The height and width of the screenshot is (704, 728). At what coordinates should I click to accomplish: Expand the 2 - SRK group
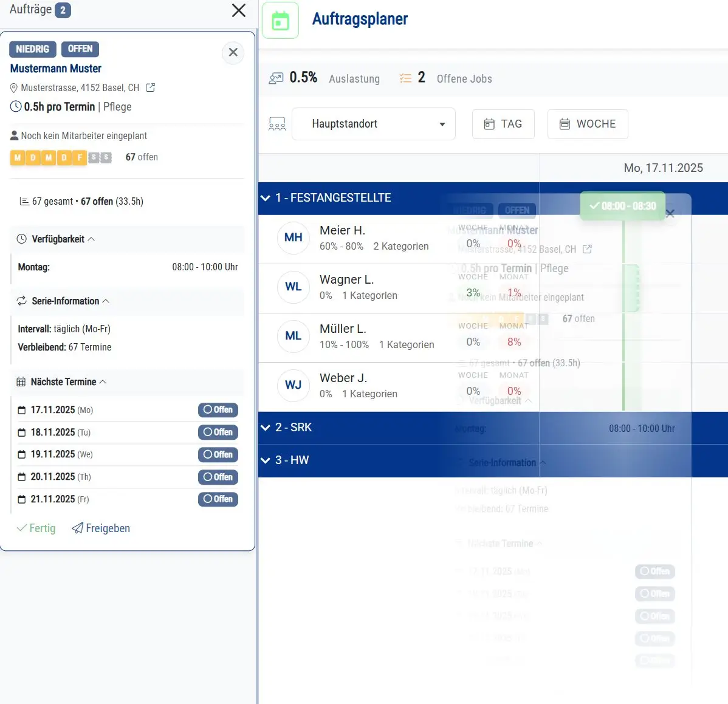coord(266,428)
